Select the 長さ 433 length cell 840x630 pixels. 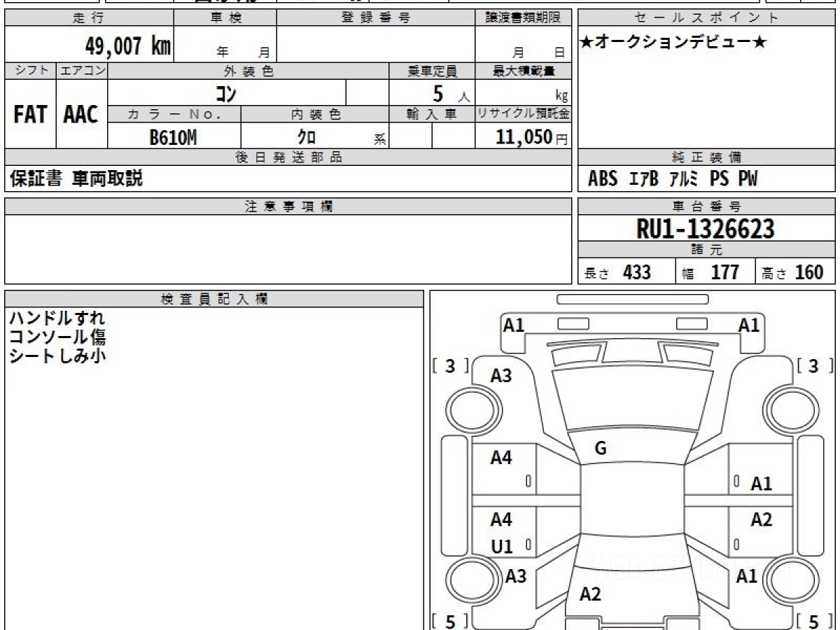(626, 272)
